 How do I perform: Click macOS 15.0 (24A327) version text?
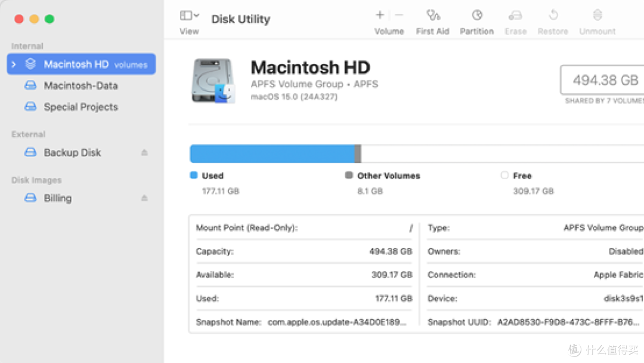(x=294, y=97)
